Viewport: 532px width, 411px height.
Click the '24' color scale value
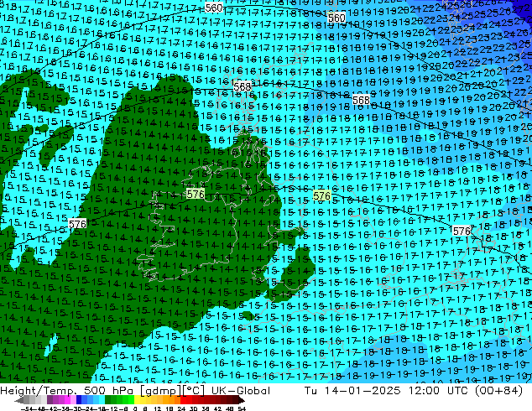coord(181,409)
